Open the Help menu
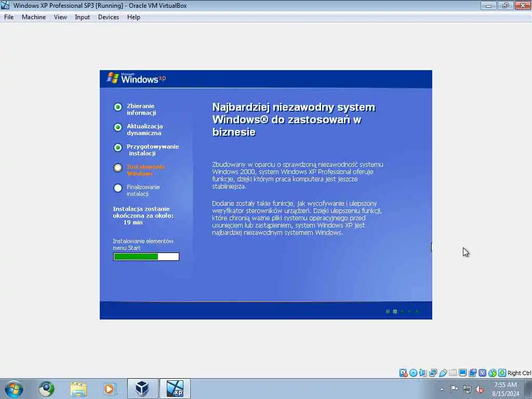532x399 pixels. click(134, 17)
